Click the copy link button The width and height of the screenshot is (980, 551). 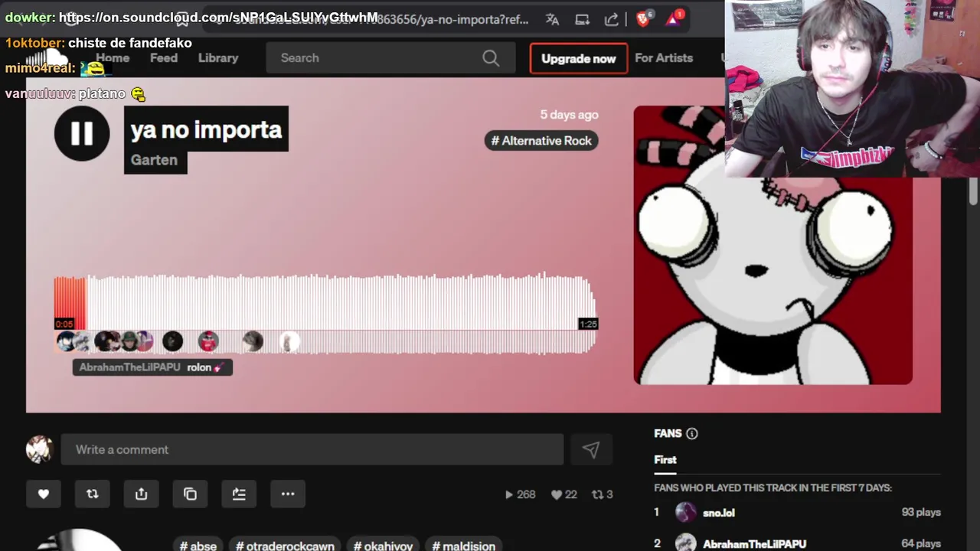click(x=191, y=494)
